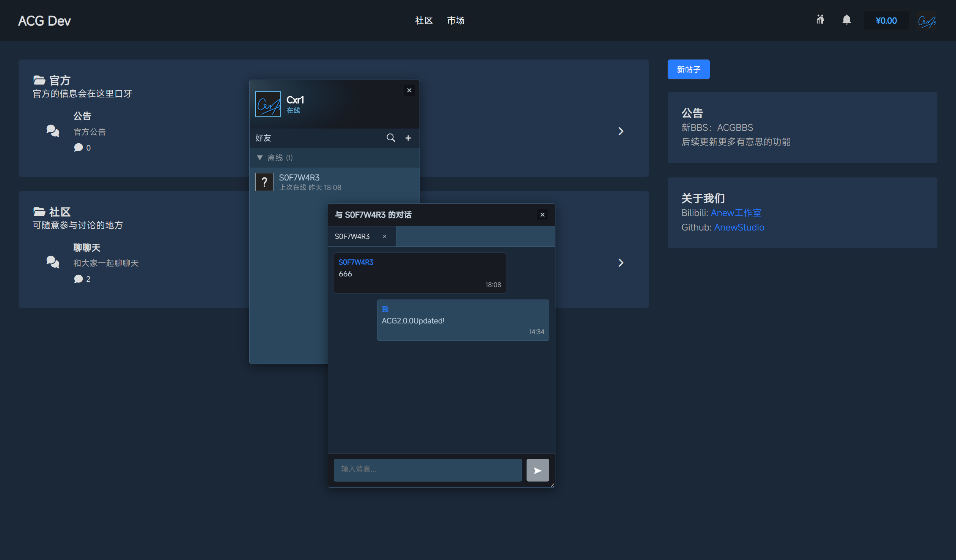Screen dimensions: 956x560
Task: Open 聊聊天 forum via right chevron
Action: tap(621, 263)
